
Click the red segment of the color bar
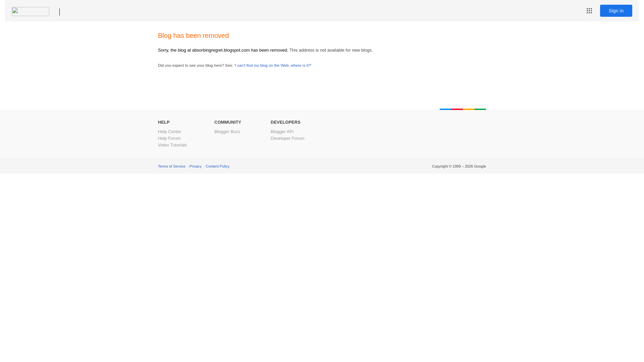tap(457, 109)
